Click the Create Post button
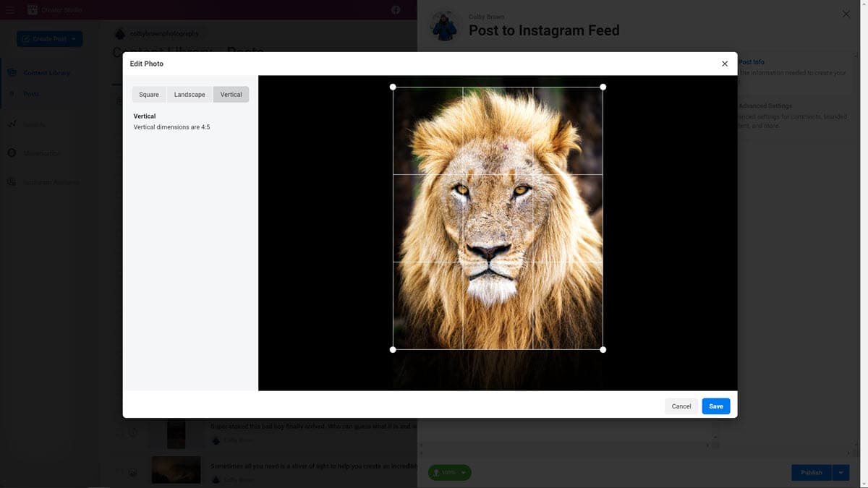The image size is (868, 488). click(x=50, y=39)
